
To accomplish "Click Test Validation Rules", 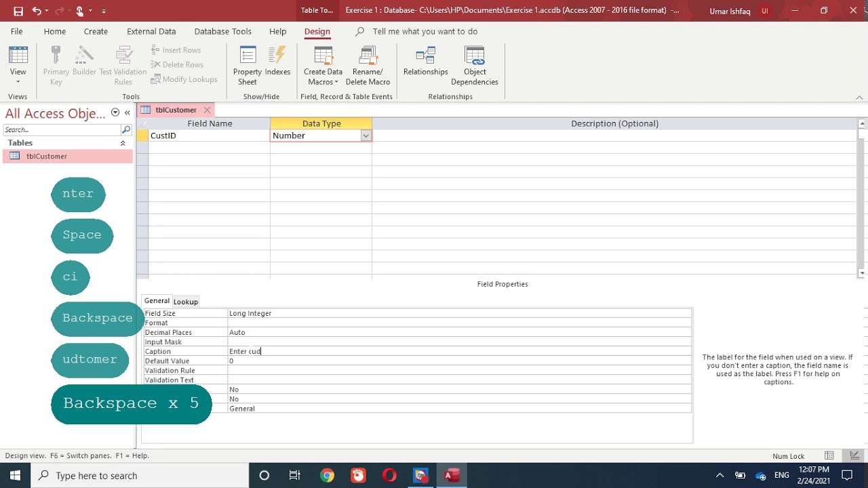I will tap(123, 66).
